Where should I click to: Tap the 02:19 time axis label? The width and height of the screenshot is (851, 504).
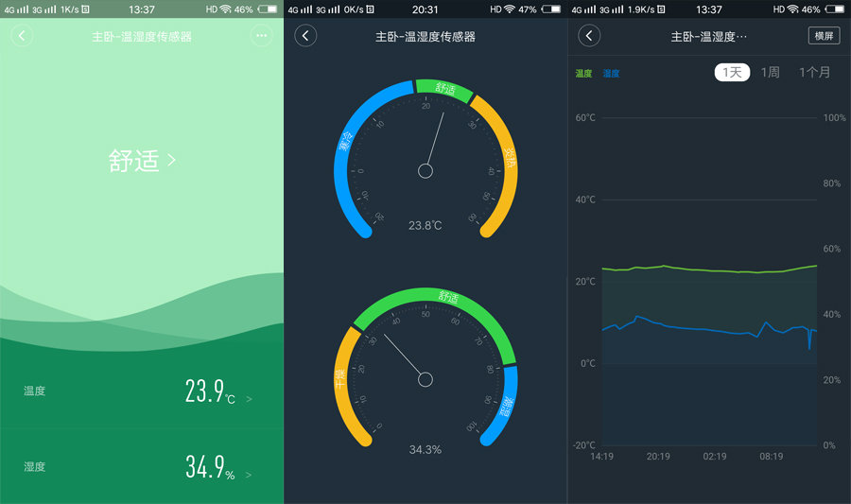(715, 457)
